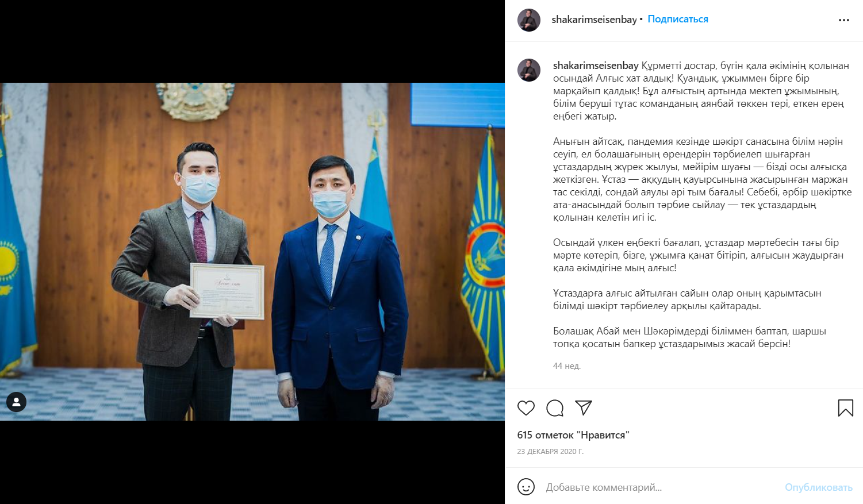This screenshot has height=504, width=863.
Task: Open the three-dot more options menu
Action: [844, 20]
